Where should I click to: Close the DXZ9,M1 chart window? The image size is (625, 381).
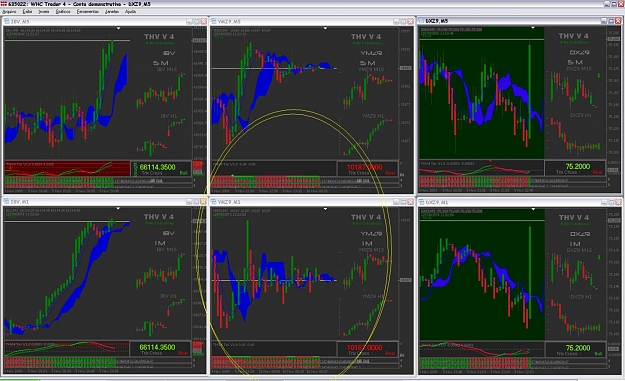pyautogui.click(x=618, y=202)
